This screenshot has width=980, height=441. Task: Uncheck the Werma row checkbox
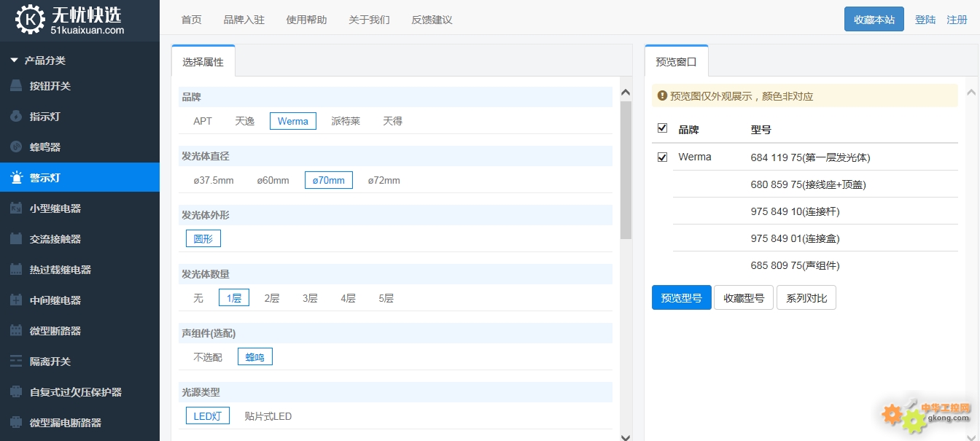pyautogui.click(x=662, y=157)
